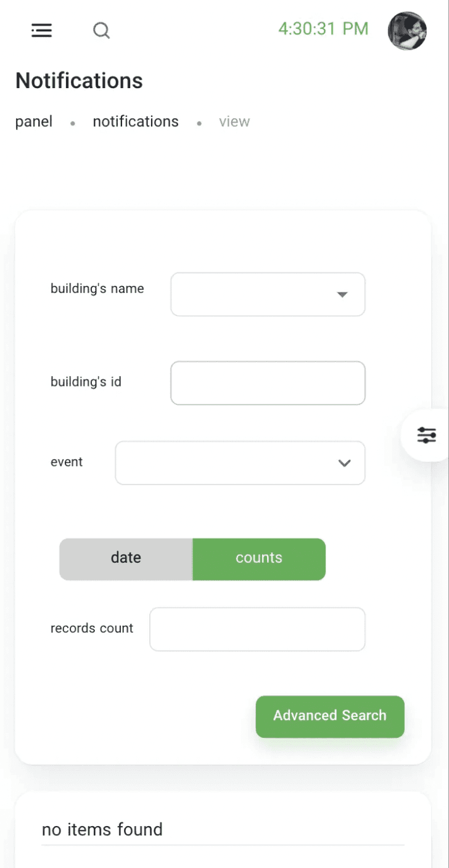Image resolution: width=449 pixels, height=868 pixels.
Task: Click the green clock time display
Action: point(323,29)
